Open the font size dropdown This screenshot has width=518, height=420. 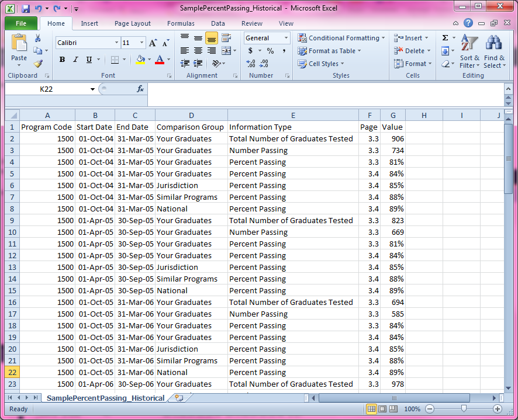141,43
